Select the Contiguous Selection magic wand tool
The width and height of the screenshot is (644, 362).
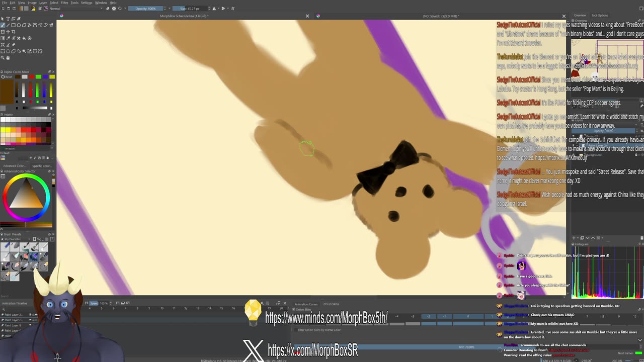24,51
